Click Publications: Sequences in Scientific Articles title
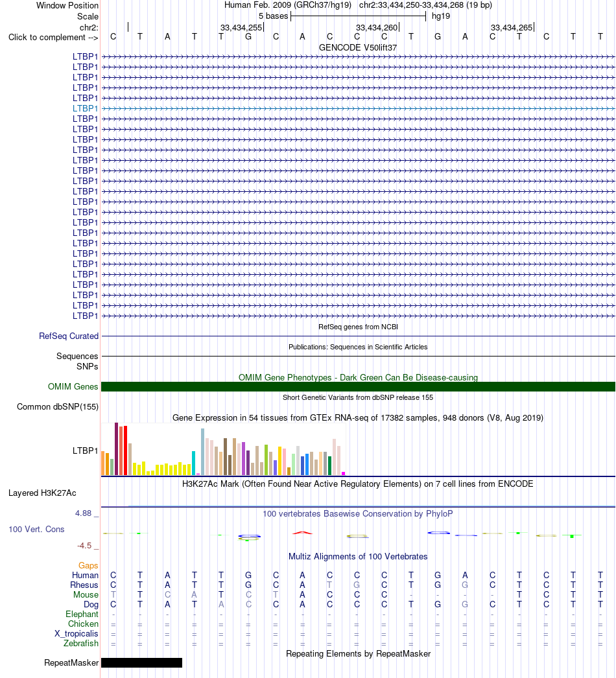Viewport: 616px width, 678px height. click(358, 347)
